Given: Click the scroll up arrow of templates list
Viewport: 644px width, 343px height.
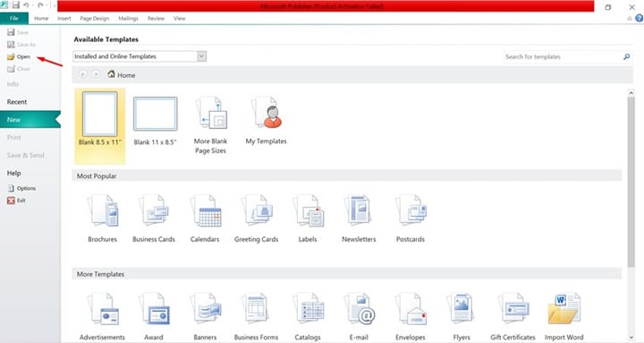Looking at the screenshot, I should pos(631,93).
